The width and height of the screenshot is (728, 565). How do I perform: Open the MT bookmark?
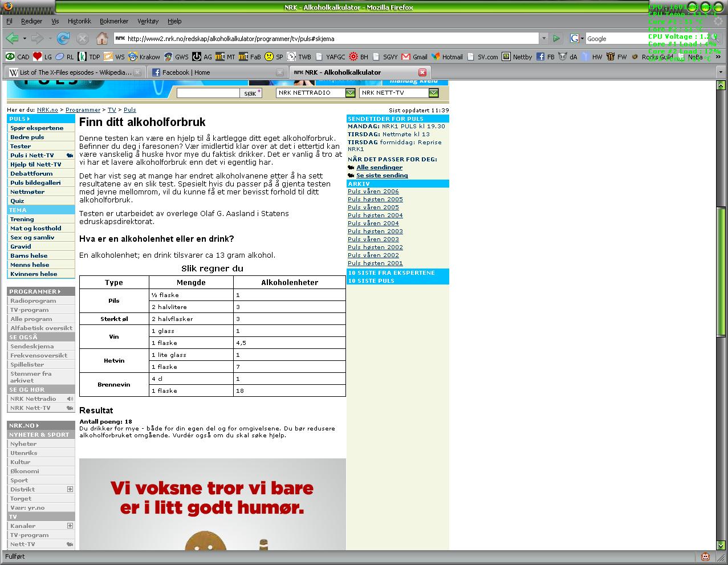point(225,56)
